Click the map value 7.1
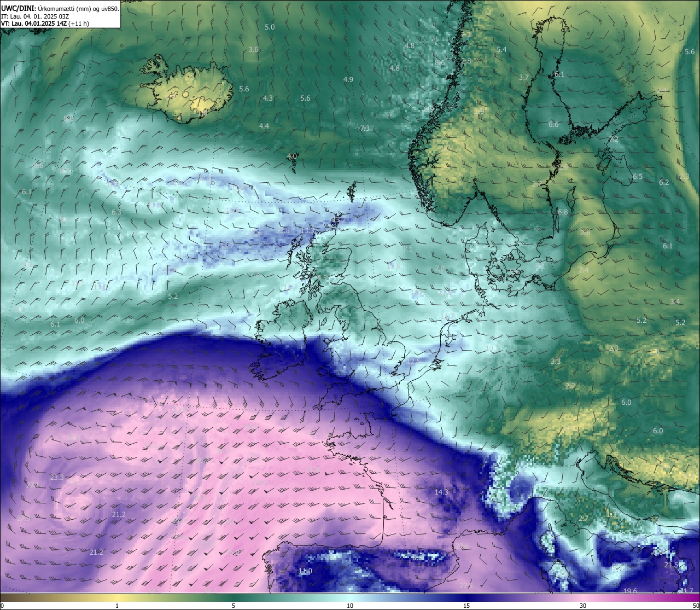 [407, 249]
